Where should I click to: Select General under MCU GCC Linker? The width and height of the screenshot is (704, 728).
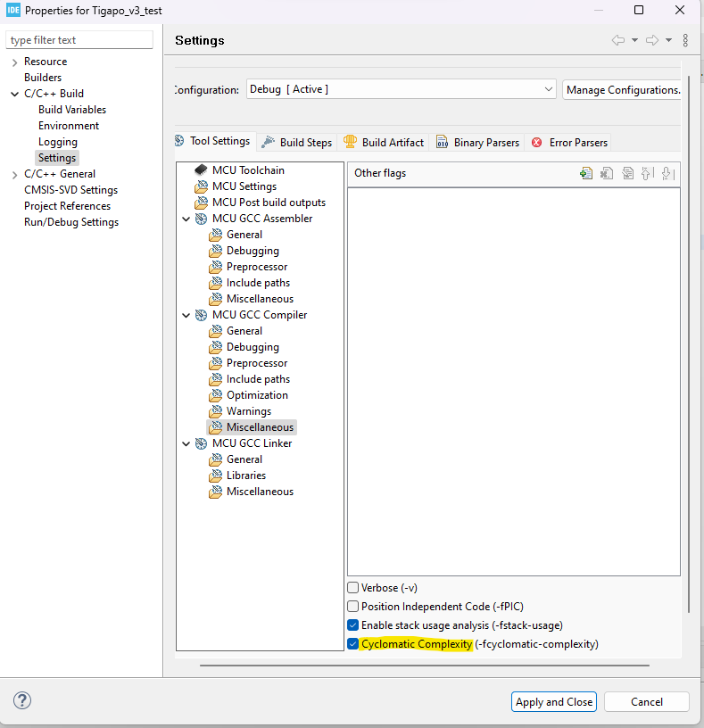coord(244,459)
